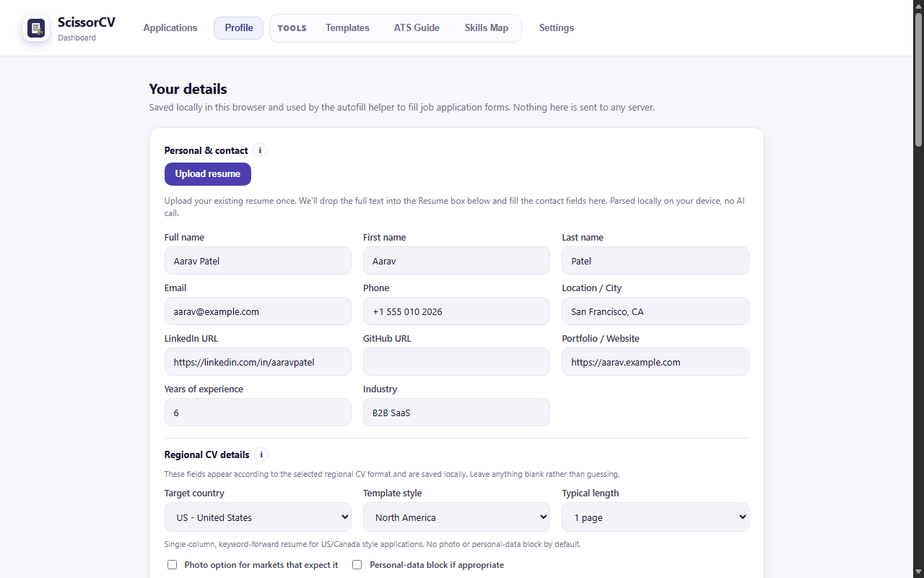The width and height of the screenshot is (924, 578).
Task: Click the ScissorCV Dashboard title link
Action: click(87, 28)
